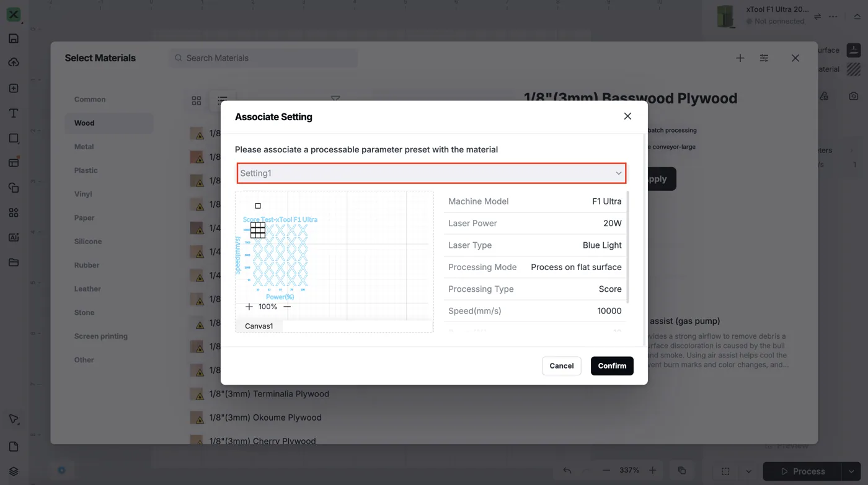Switch materials to grid view
The height and width of the screenshot is (485, 868).
197,100
